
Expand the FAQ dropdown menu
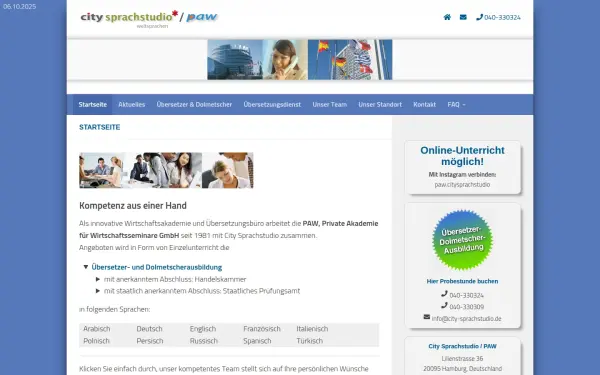(456, 104)
